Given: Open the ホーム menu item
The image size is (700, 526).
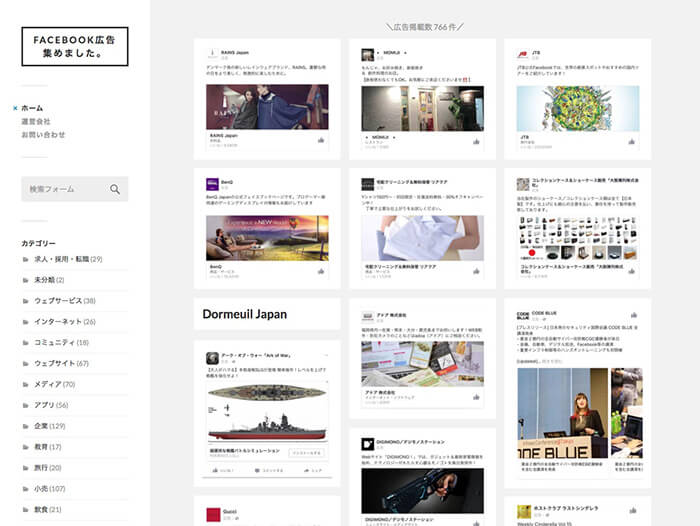Looking at the screenshot, I should point(32,108).
